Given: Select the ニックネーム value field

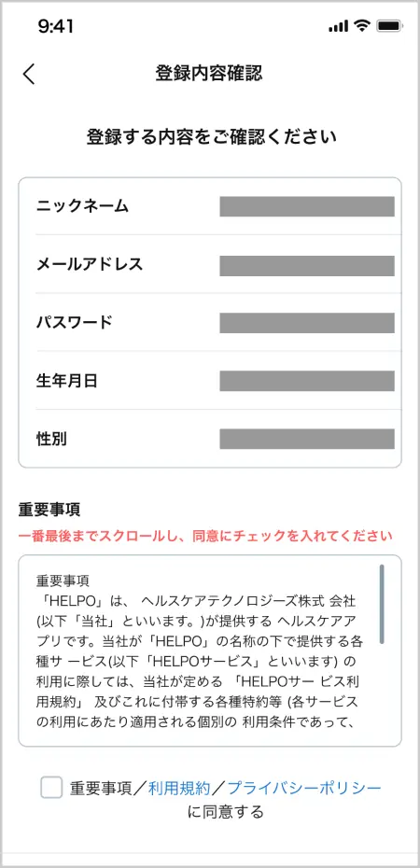Looking at the screenshot, I should 306,206.
